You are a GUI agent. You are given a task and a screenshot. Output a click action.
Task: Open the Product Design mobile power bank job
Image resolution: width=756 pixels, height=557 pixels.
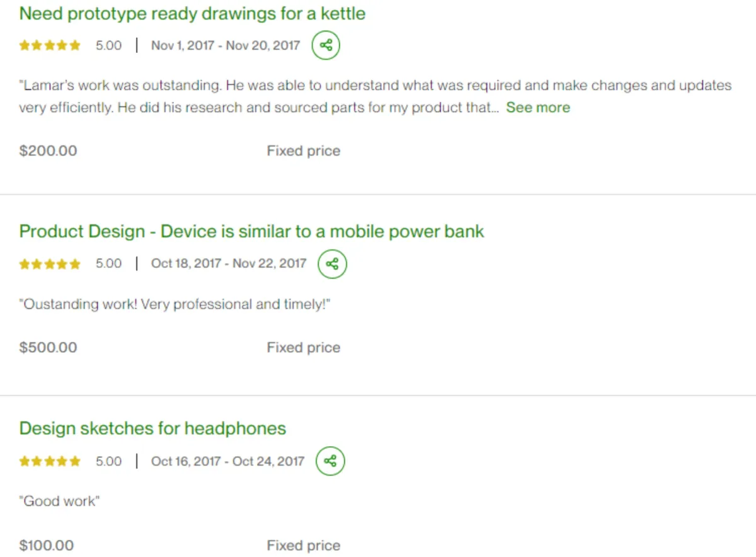click(x=251, y=232)
